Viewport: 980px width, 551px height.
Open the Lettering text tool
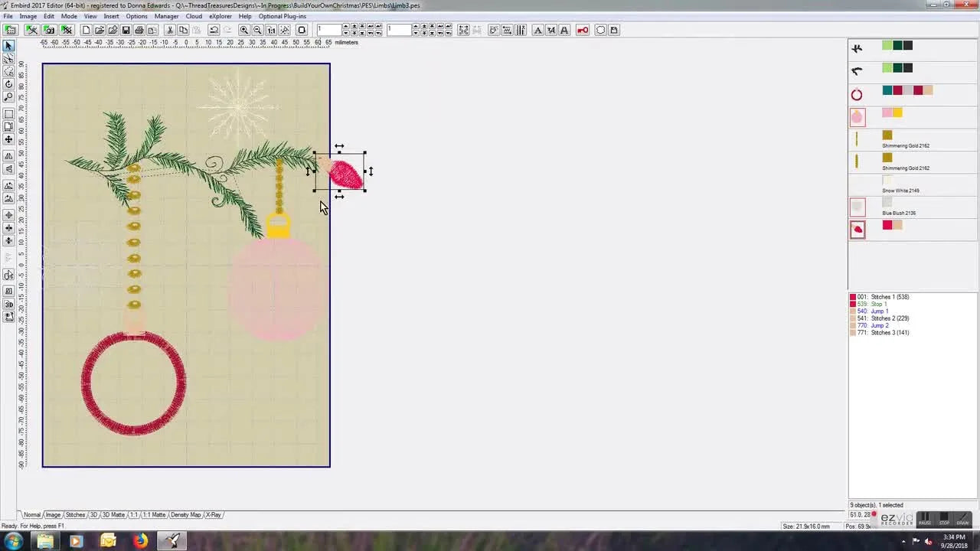tap(538, 30)
